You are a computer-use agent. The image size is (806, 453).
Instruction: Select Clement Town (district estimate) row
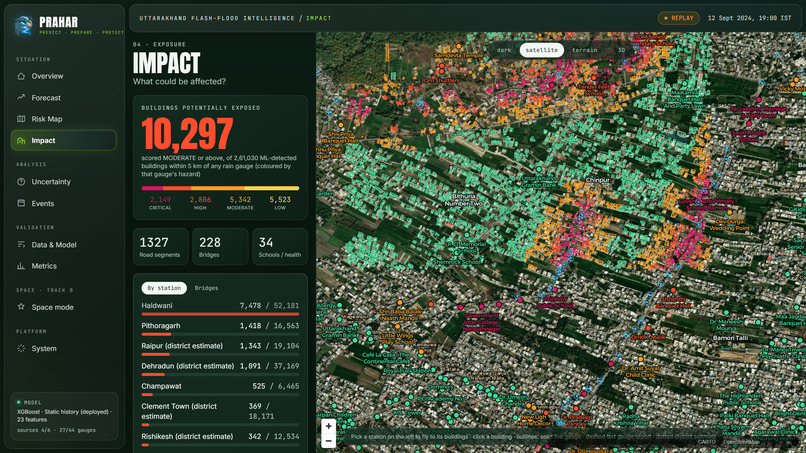220,412
